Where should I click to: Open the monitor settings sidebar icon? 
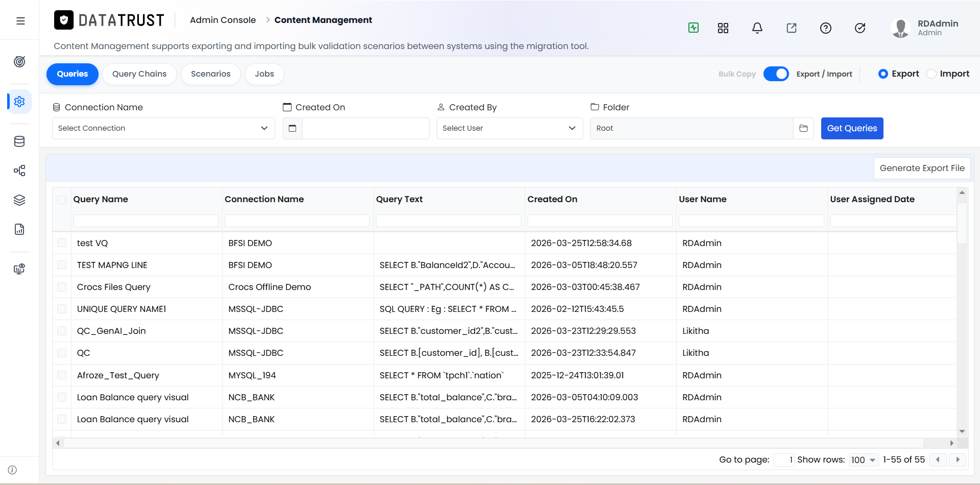(19, 269)
